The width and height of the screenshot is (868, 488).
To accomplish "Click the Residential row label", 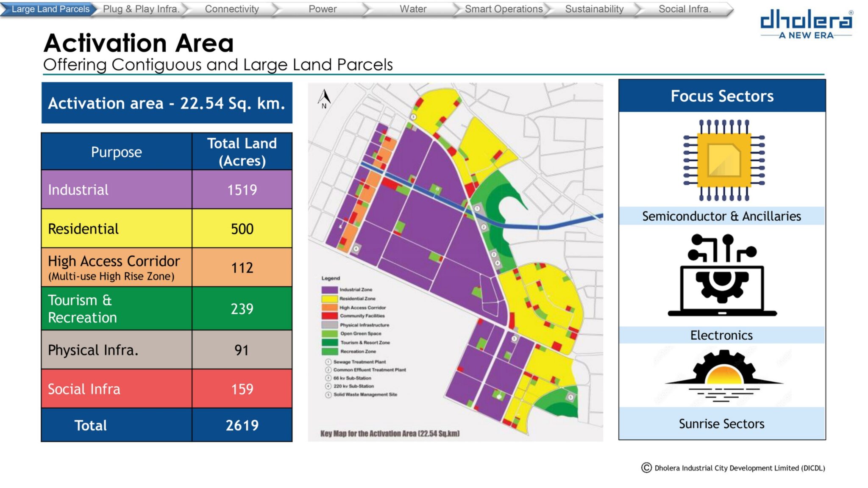I will [x=83, y=229].
